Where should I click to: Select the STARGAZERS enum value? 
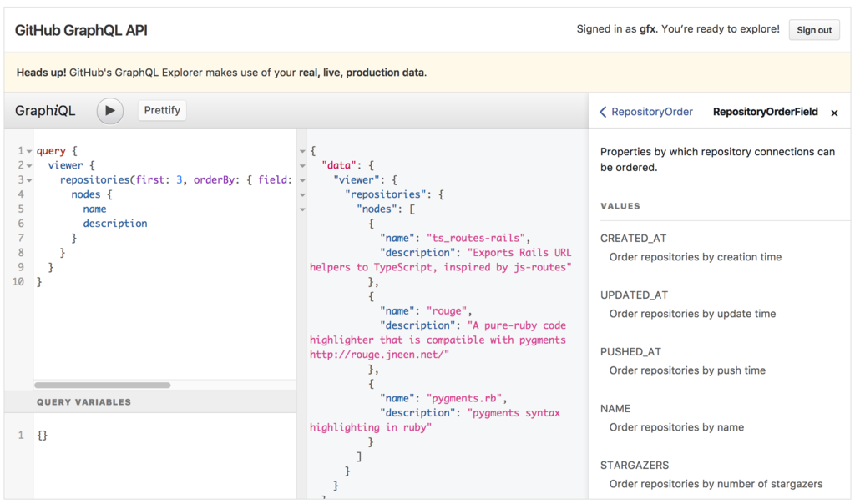635,465
